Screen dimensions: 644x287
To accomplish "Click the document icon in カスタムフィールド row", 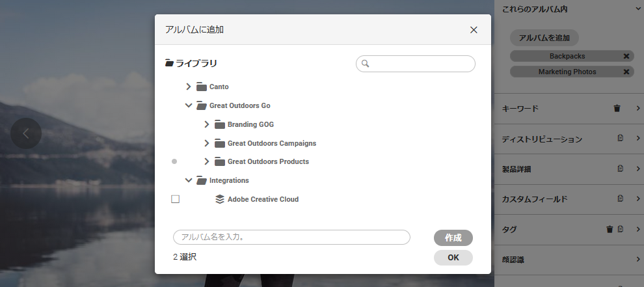I will pyautogui.click(x=621, y=198).
